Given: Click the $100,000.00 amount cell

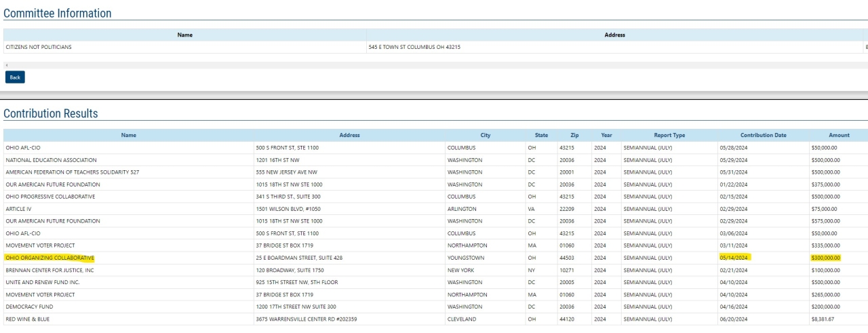Looking at the screenshot, I should point(825,270).
